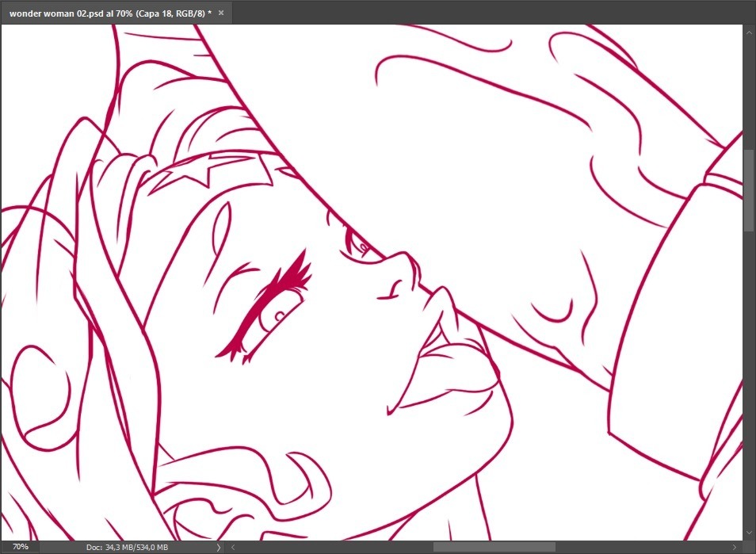Click the horizontal scrollbar left arrow
756x554 pixels.
point(233,547)
